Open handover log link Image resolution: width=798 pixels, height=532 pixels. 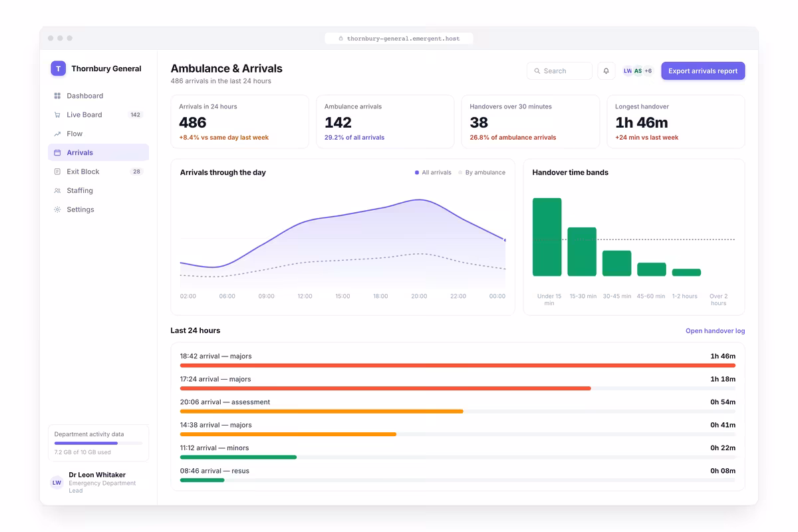pyautogui.click(x=715, y=331)
